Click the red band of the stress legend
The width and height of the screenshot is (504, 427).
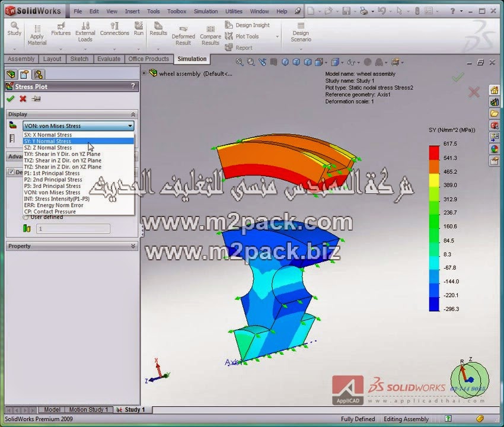pyautogui.click(x=434, y=153)
